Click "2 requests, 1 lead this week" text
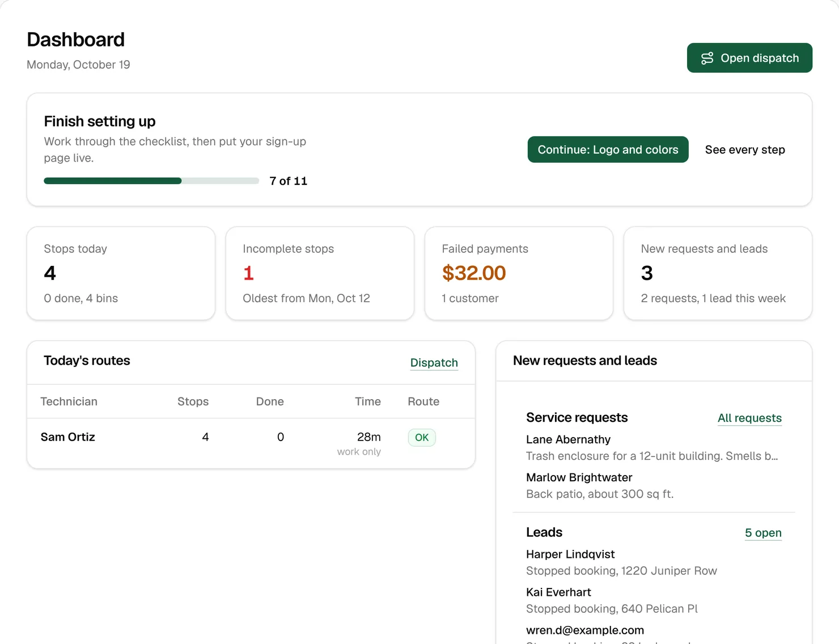 coord(713,298)
